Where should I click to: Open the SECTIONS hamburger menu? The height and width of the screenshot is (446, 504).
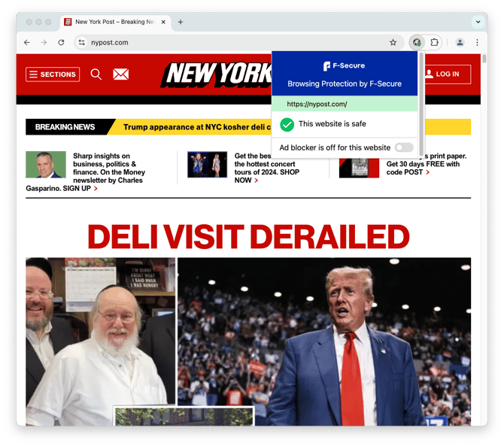coord(53,74)
